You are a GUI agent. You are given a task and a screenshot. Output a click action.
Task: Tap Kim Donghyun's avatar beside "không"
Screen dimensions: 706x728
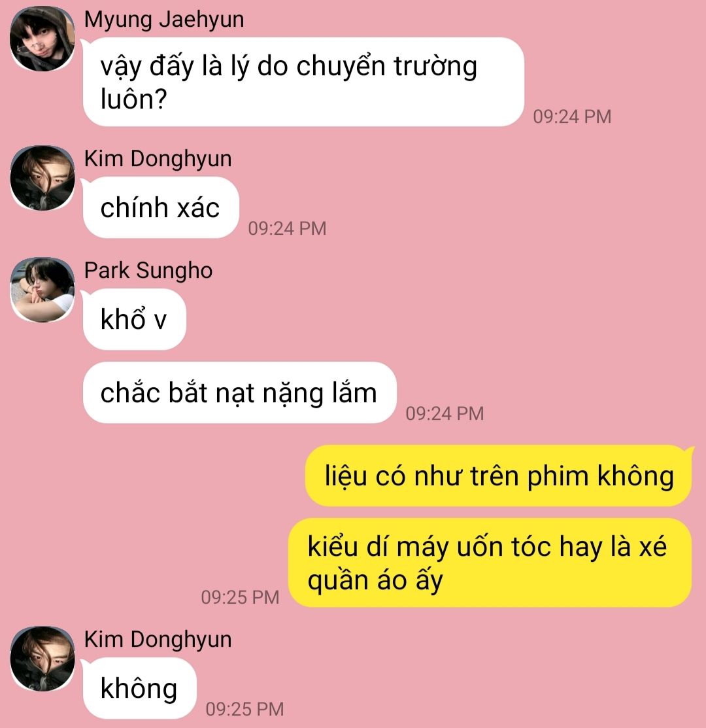click(42, 659)
